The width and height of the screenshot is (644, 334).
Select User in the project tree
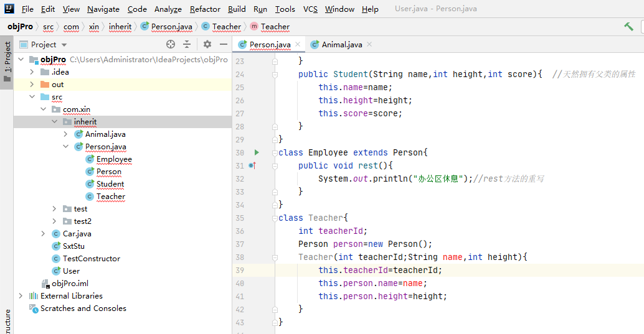(71, 271)
